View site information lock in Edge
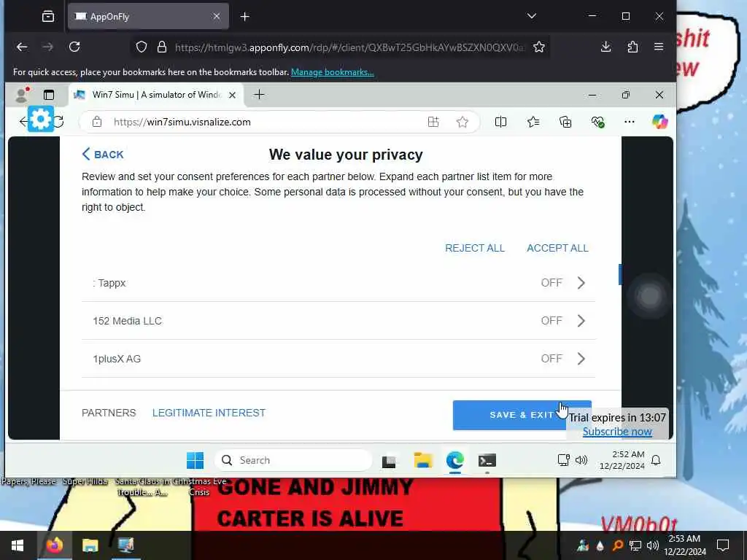Screen dimensions: 747x560 [x=97, y=122]
